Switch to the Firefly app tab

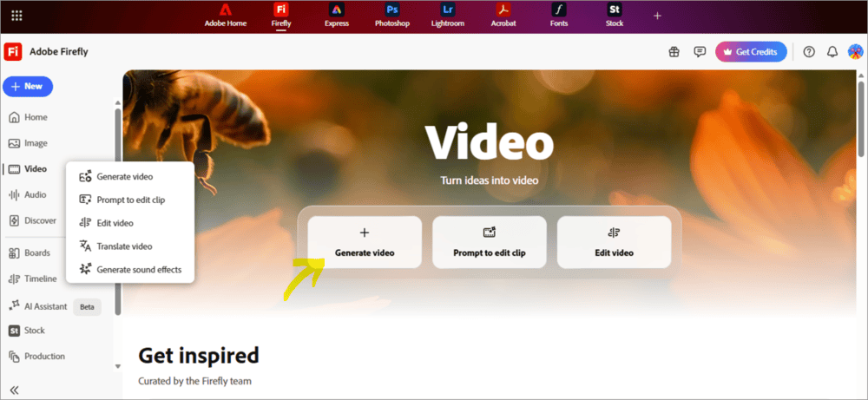click(x=281, y=16)
